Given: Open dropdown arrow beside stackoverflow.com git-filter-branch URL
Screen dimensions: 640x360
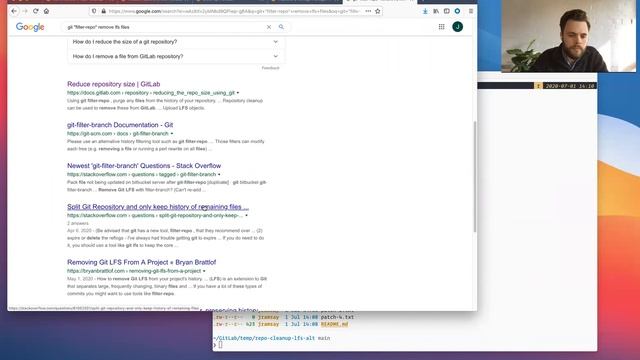Looking at the screenshot, I should [219, 175].
